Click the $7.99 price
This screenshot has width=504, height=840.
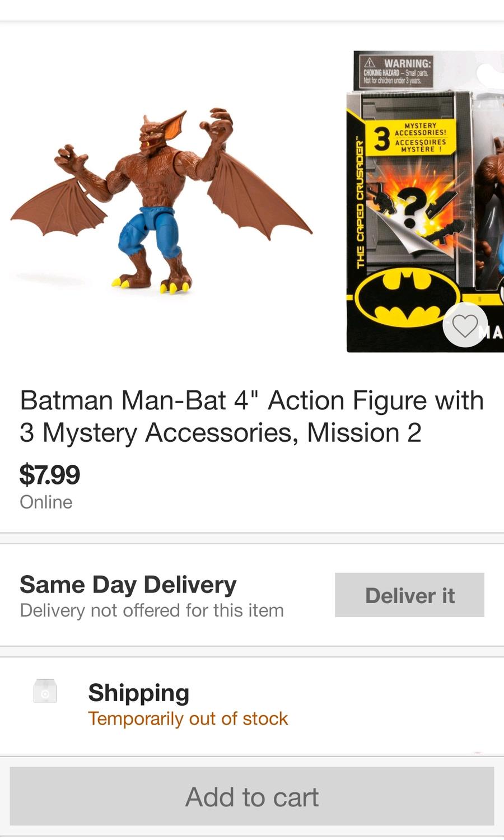(50, 475)
